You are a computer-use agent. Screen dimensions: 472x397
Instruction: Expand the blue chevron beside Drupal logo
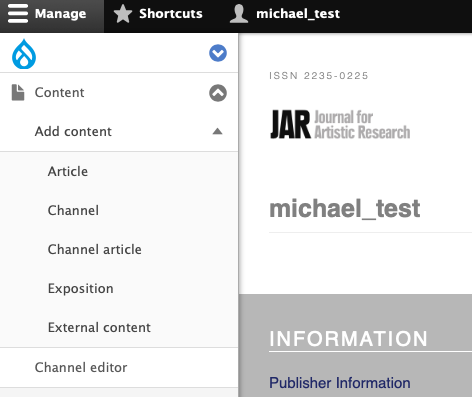(x=218, y=53)
